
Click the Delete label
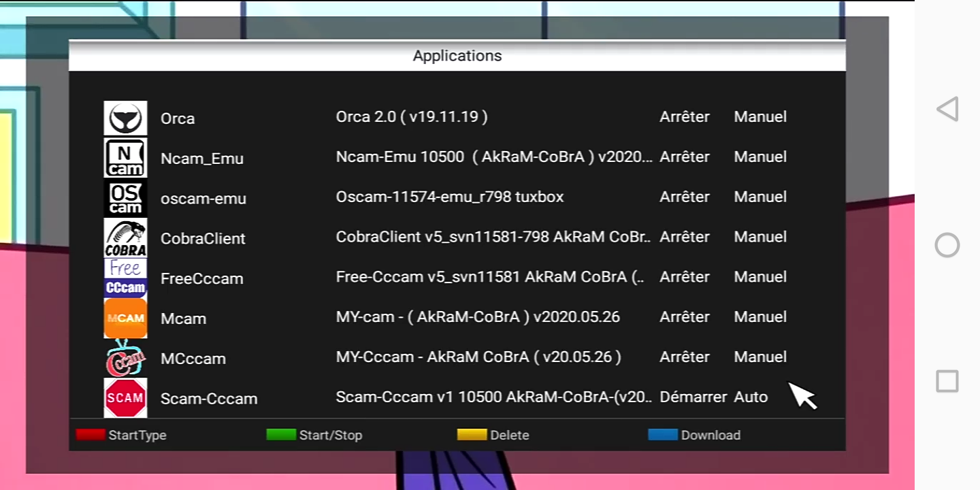coord(510,436)
